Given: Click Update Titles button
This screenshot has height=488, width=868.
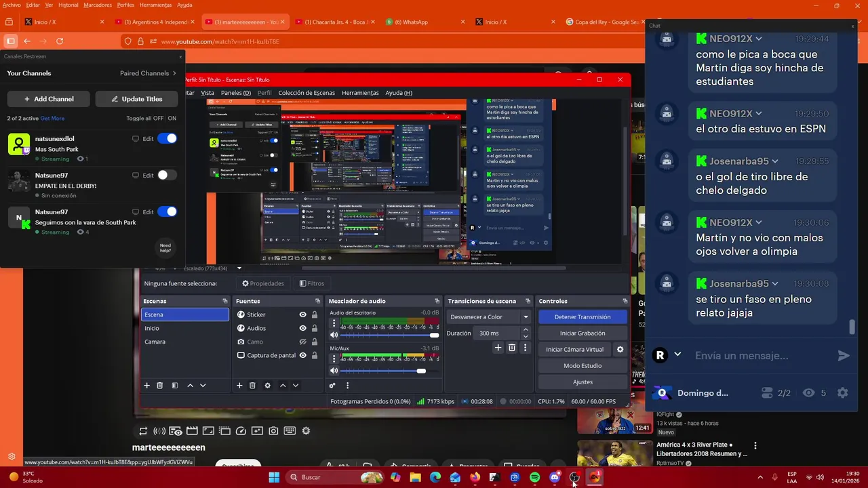Looking at the screenshot, I should point(137,99).
